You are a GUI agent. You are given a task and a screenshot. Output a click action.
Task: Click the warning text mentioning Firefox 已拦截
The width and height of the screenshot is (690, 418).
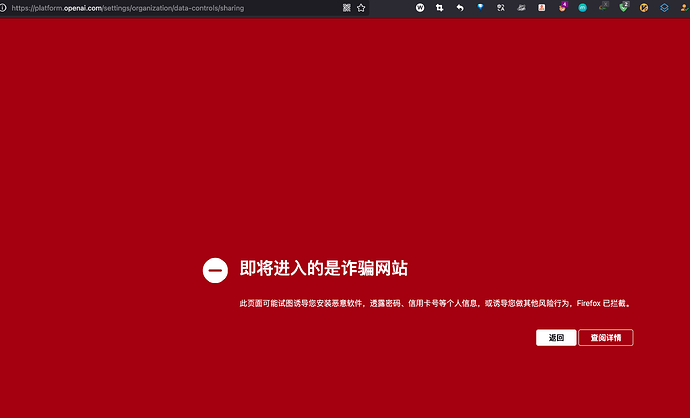pos(435,303)
